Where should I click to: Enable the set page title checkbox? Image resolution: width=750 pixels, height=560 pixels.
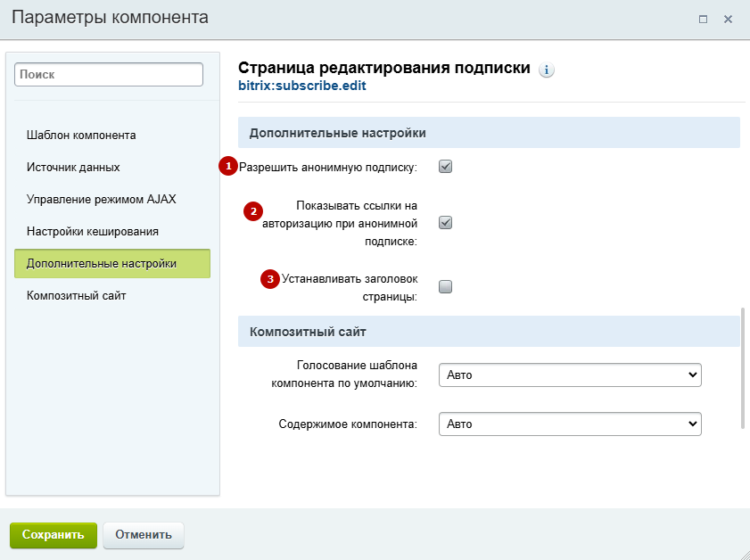point(445,286)
